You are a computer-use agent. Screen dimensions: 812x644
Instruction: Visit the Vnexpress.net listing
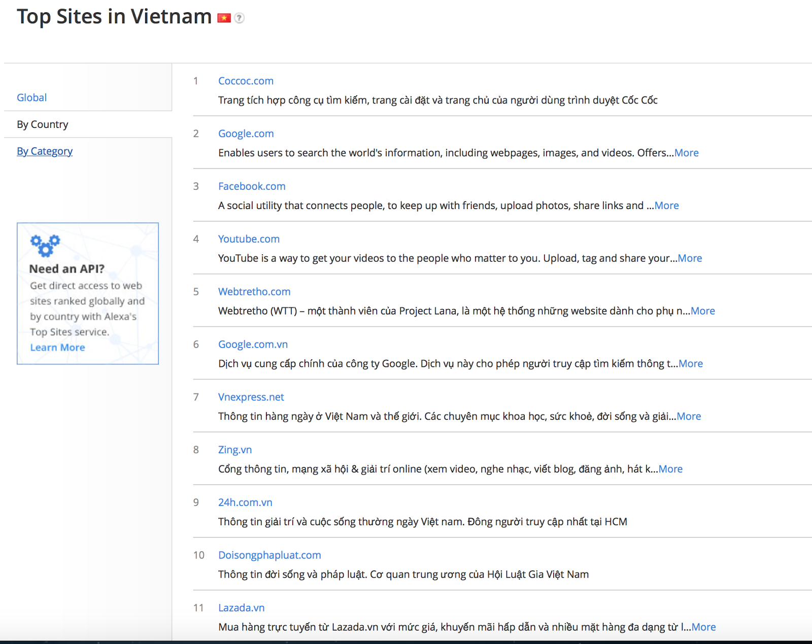[251, 397]
